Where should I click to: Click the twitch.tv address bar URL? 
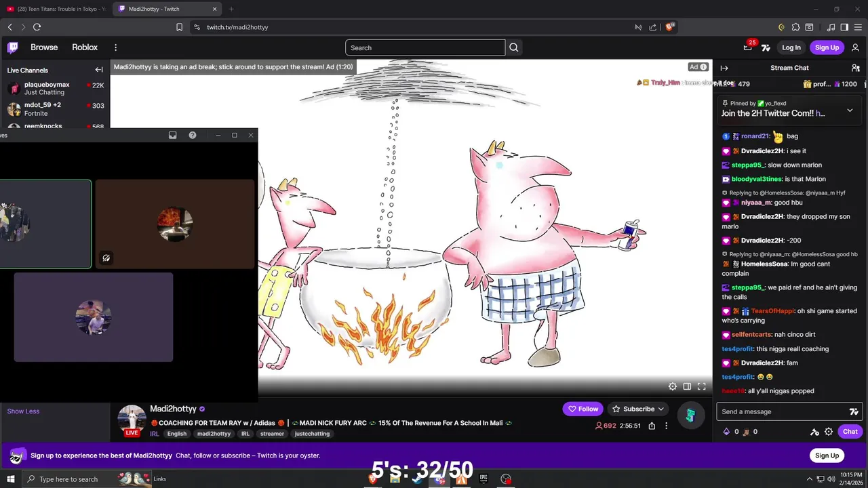click(237, 27)
